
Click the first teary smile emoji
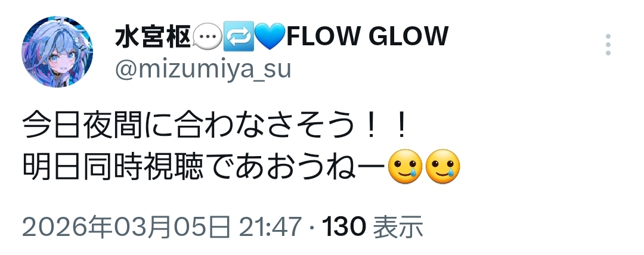pyautogui.click(x=405, y=166)
